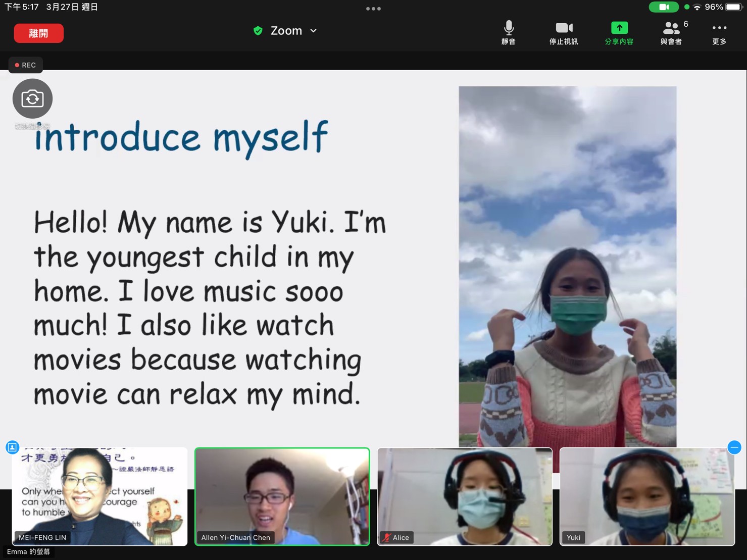The width and height of the screenshot is (747, 560).
Task: Expand the Zoom title dropdown
Action: pyautogui.click(x=313, y=31)
